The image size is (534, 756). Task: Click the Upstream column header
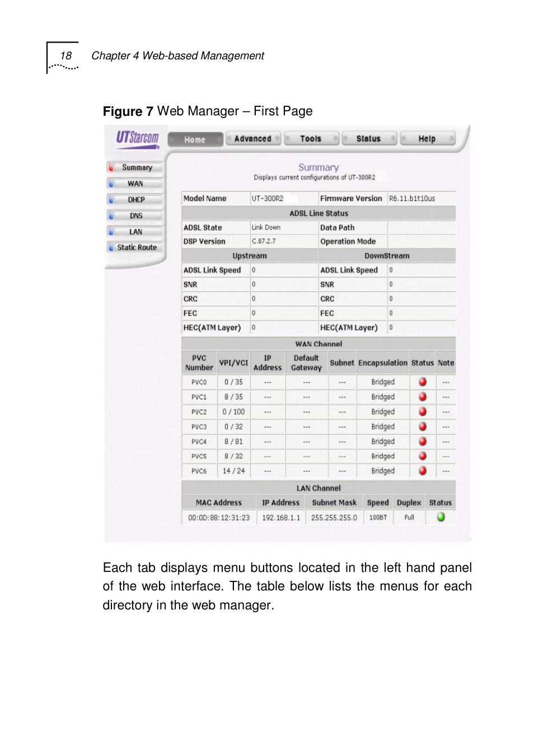tap(250, 256)
